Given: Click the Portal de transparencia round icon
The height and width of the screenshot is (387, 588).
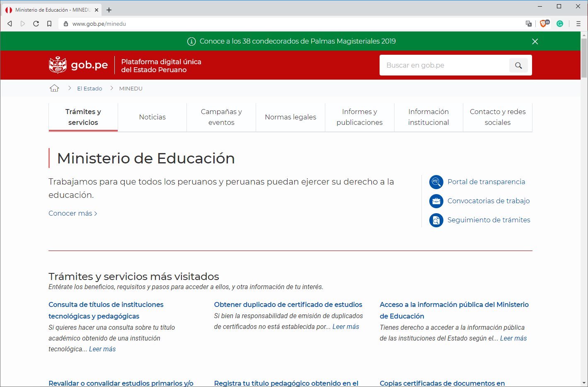Looking at the screenshot, I should [x=436, y=182].
